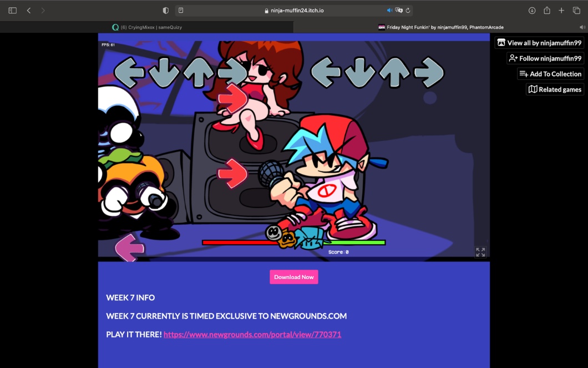This screenshot has height=368, width=588.
Task: Open a new tab with plus button
Action: coord(561,11)
